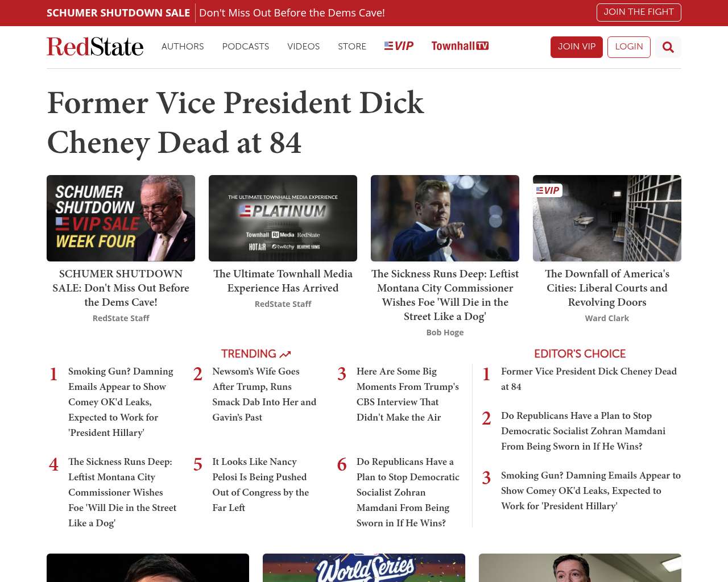The image size is (728, 582).
Task: Click the trending arrow icon
Action: 286,354
